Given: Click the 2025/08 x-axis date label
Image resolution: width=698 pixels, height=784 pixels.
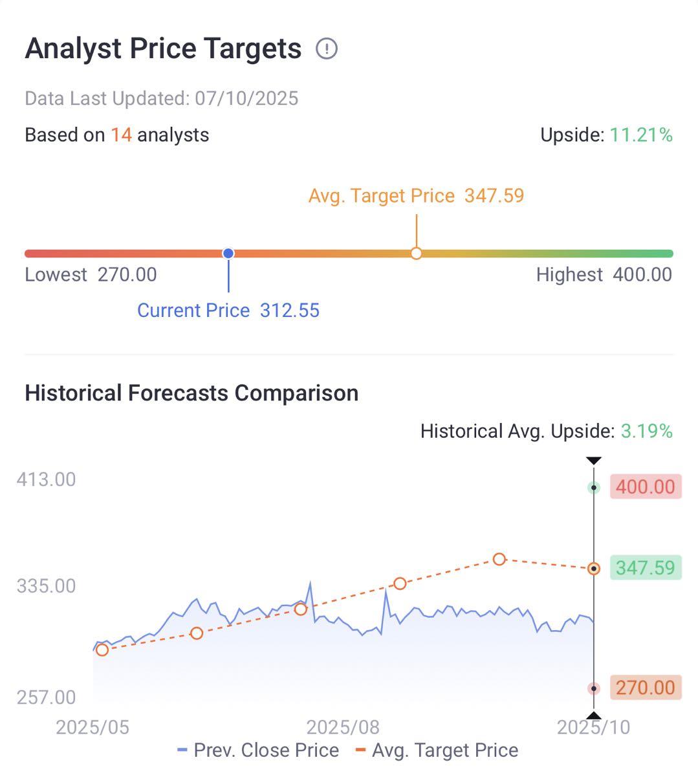Looking at the screenshot, I should [x=343, y=727].
